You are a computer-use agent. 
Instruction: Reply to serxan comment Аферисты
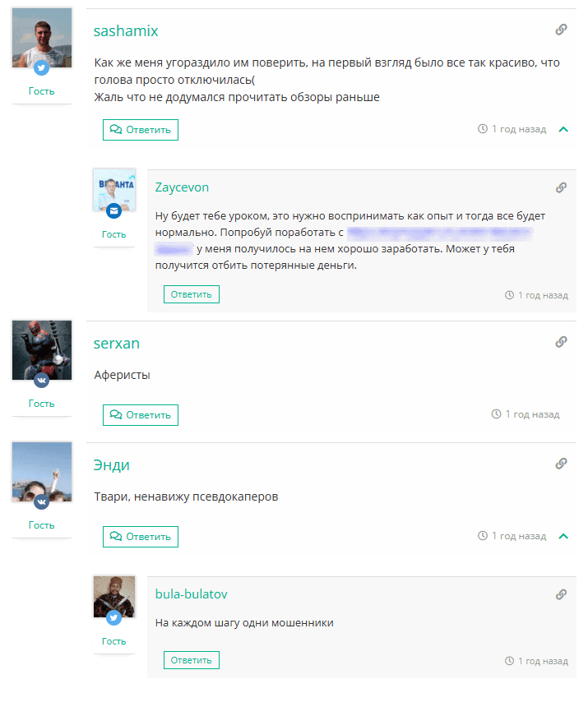141,415
